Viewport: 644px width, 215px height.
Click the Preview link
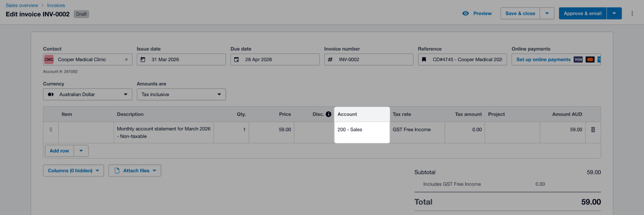(x=482, y=13)
